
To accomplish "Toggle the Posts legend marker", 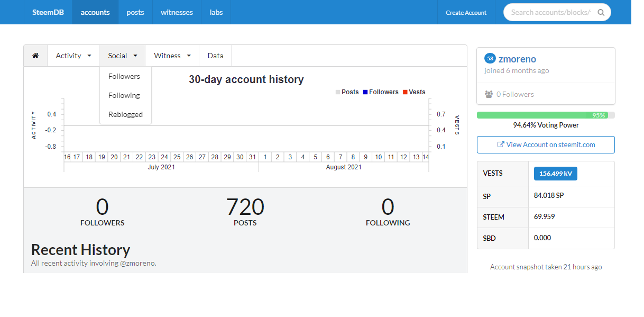I will click(338, 92).
